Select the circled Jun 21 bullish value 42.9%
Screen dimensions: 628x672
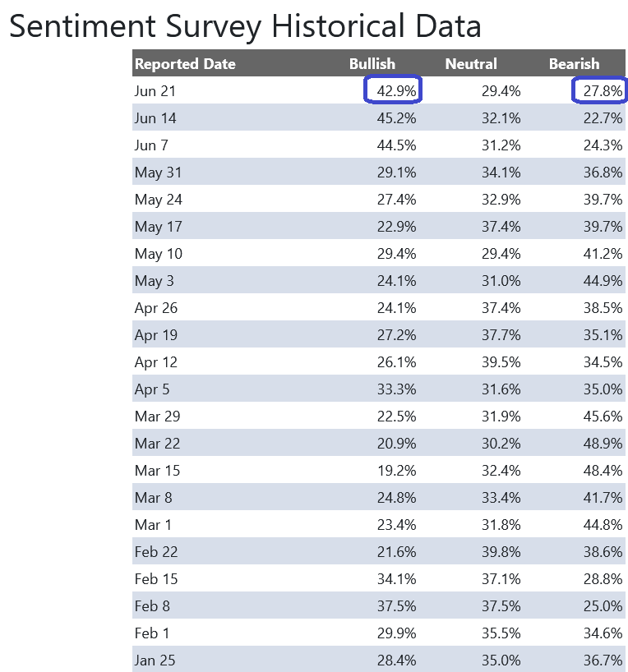(396, 91)
